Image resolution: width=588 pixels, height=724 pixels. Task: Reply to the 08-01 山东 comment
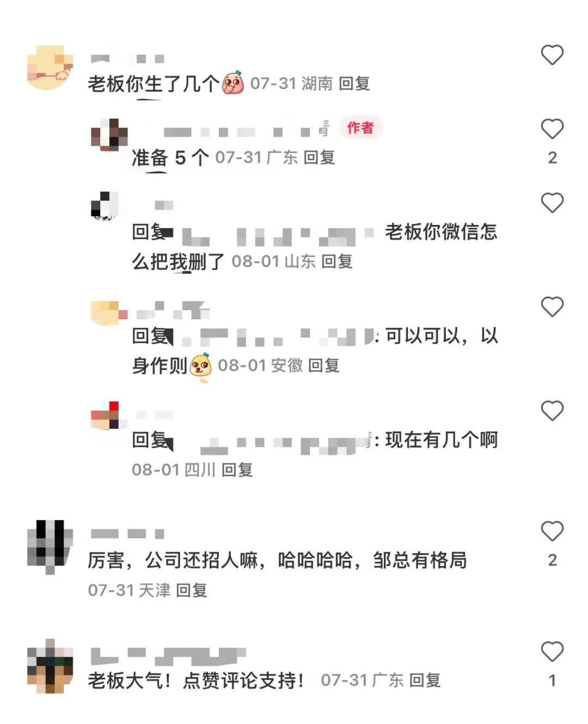[337, 261]
